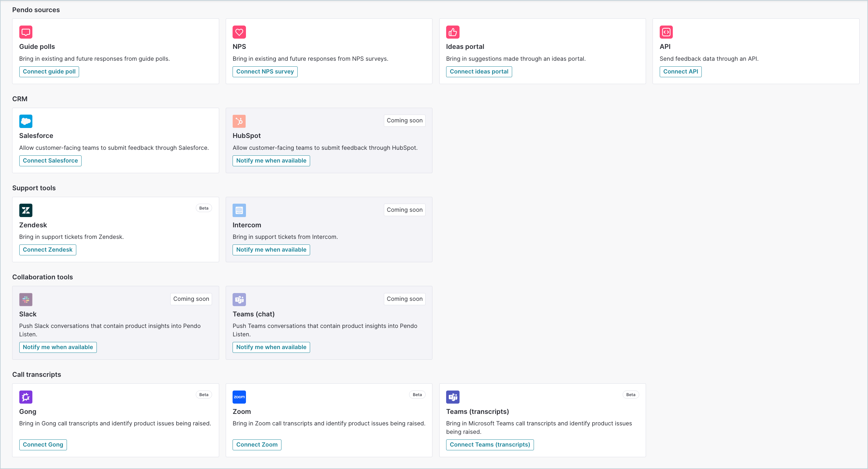Click Connect Salesforce
The width and height of the screenshot is (868, 469).
pos(50,160)
